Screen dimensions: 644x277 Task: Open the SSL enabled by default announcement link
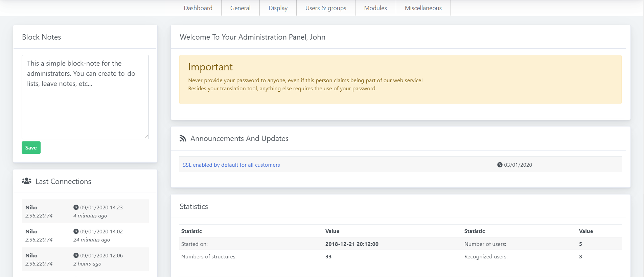click(231, 165)
